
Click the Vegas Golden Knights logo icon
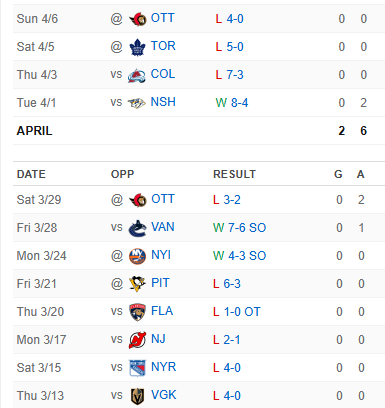pos(137,396)
